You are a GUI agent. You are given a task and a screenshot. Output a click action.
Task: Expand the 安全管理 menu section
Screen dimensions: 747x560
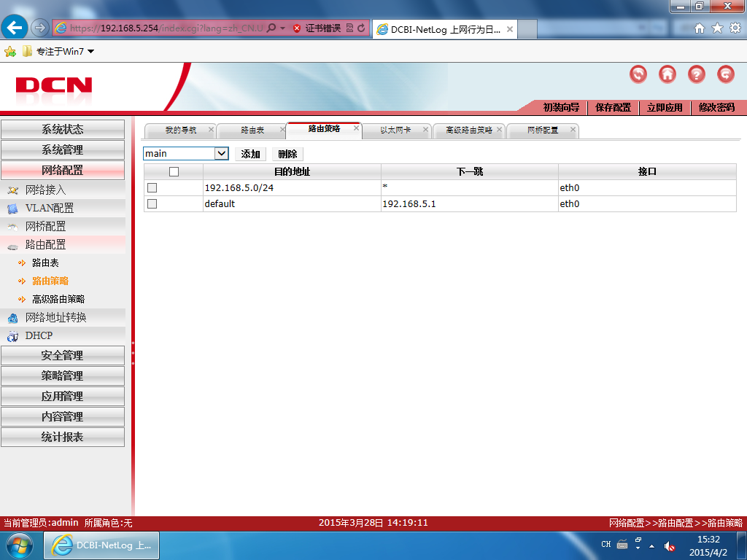pyautogui.click(x=63, y=355)
